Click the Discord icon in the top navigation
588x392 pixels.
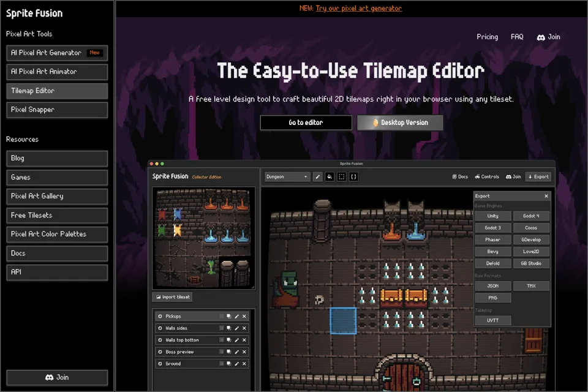click(x=541, y=37)
